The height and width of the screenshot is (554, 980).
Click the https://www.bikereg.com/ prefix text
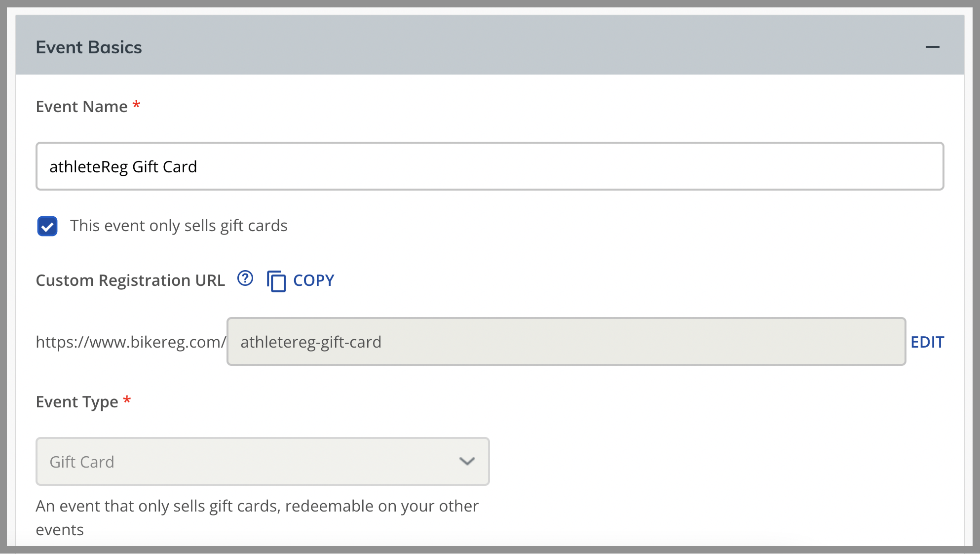pyautogui.click(x=131, y=342)
